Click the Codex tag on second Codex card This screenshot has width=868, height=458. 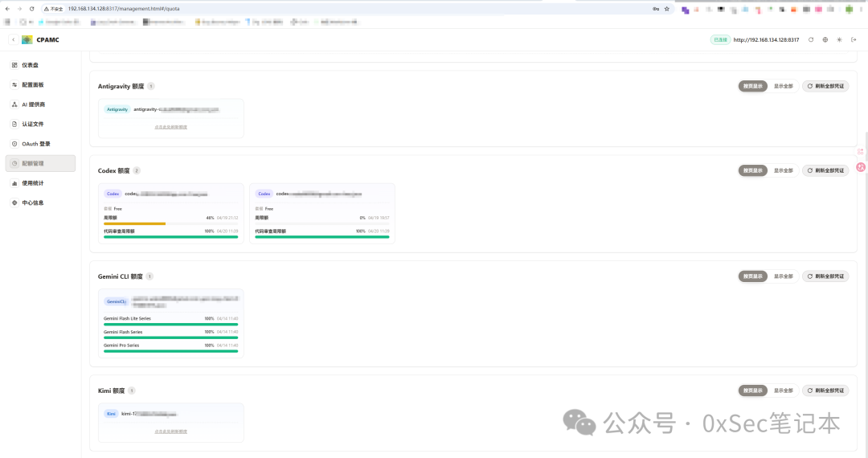[264, 194]
